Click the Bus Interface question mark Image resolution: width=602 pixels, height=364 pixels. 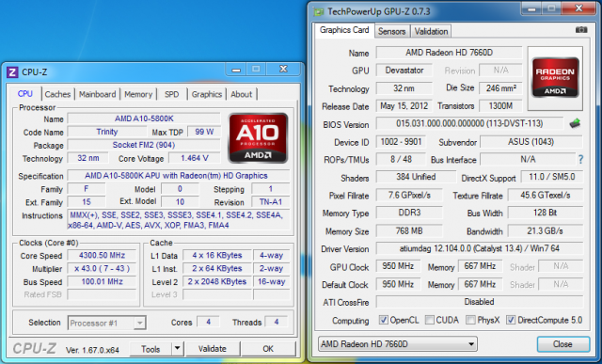tap(580, 159)
